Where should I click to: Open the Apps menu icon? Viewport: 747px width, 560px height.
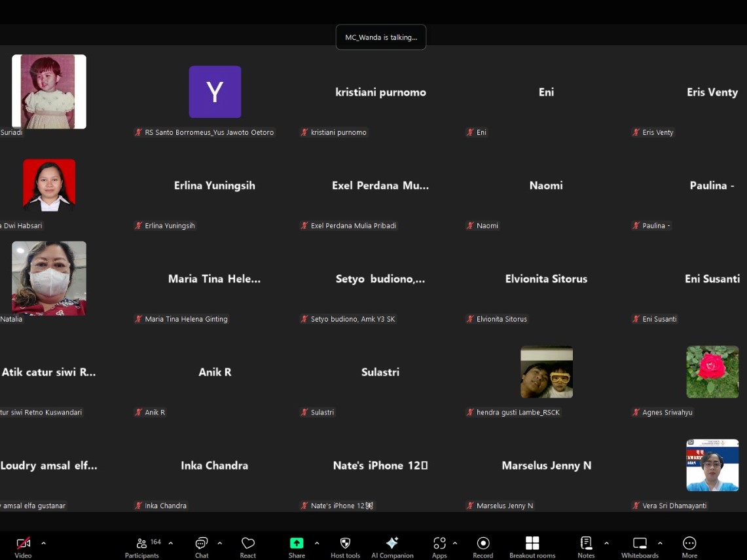tap(439, 547)
